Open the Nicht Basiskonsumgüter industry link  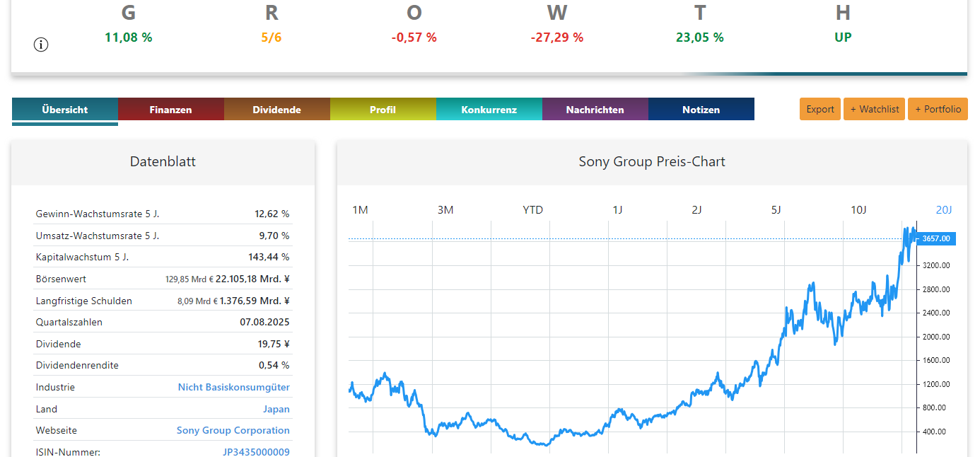tap(234, 387)
